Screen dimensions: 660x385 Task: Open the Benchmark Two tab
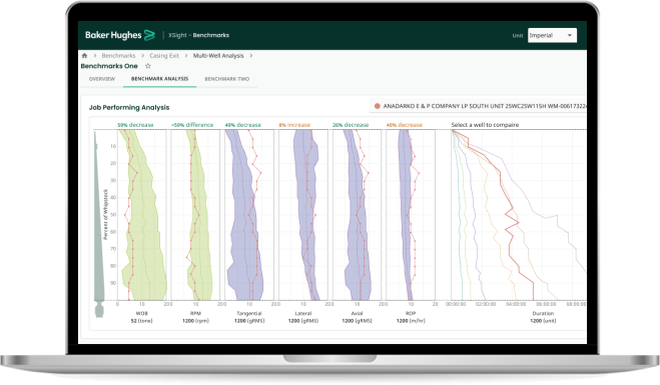[x=227, y=79]
